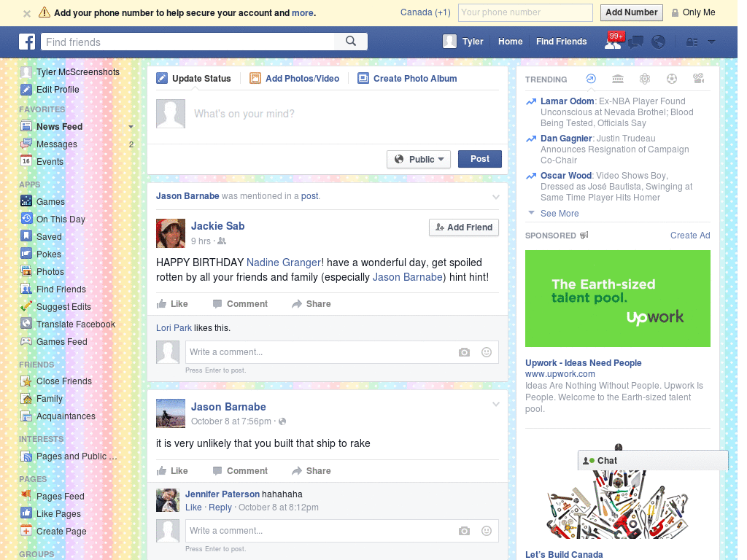Click the Facebook logo icon
The image size is (747, 560).
[27, 42]
